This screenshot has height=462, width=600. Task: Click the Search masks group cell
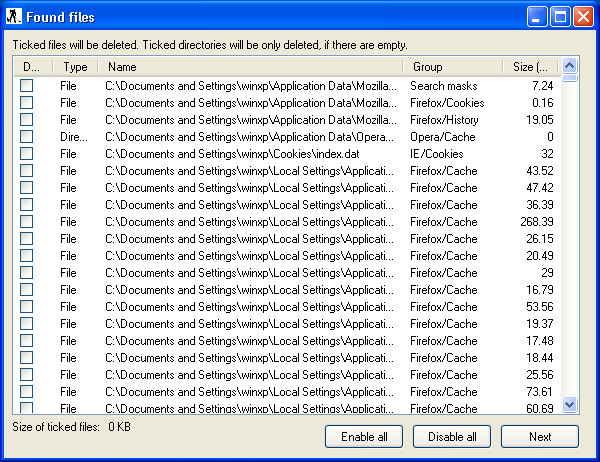point(443,86)
